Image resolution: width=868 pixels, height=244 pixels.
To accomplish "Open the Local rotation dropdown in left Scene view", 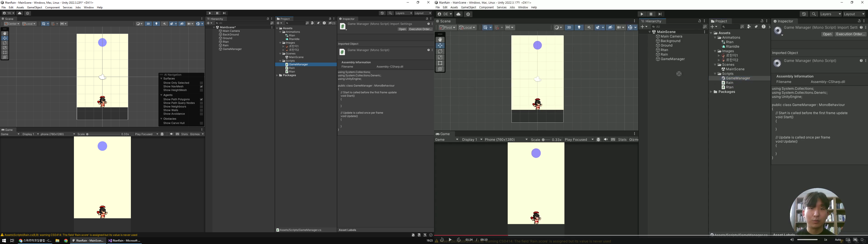I will pyautogui.click(x=29, y=23).
